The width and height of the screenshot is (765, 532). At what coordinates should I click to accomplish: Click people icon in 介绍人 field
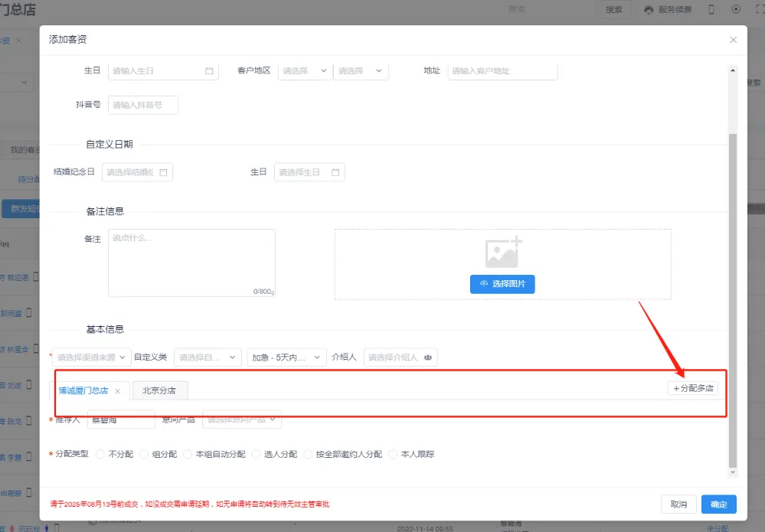(x=428, y=357)
